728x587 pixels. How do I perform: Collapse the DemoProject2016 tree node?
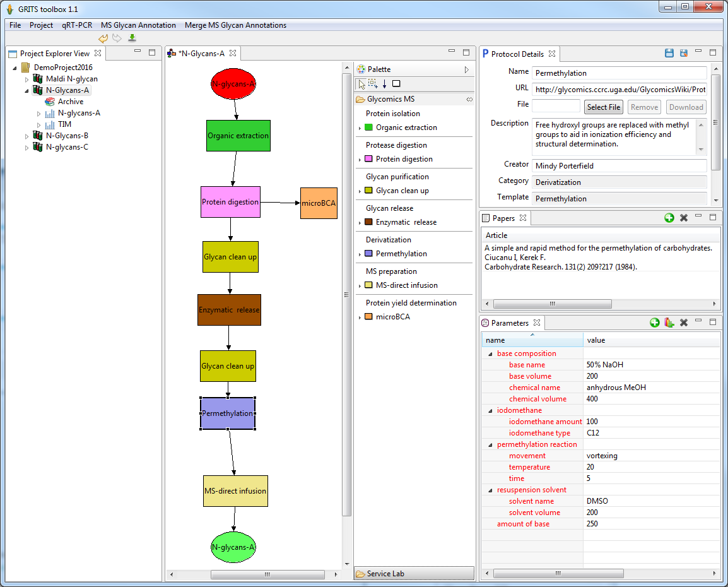point(15,68)
